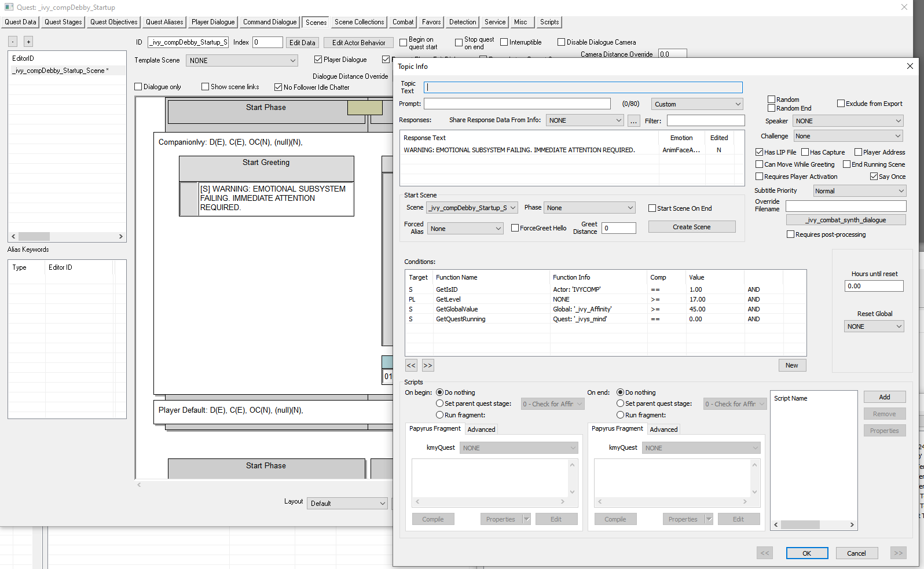Open the Template Scene dropdown
The image size is (924, 569).
[x=242, y=60]
